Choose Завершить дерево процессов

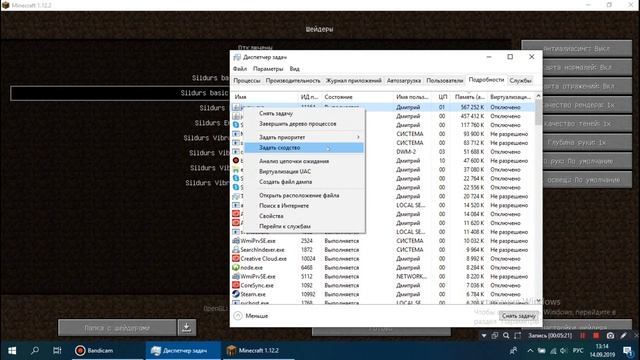tap(304, 123)
